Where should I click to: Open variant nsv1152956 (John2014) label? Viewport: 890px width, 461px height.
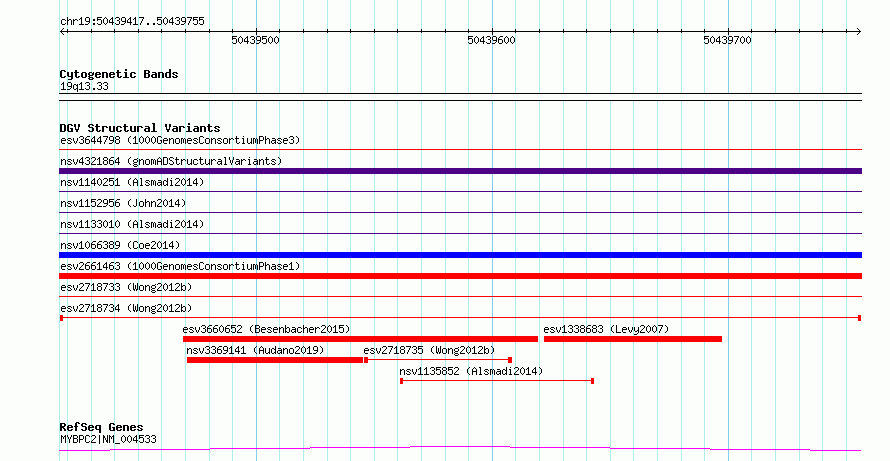123,203
